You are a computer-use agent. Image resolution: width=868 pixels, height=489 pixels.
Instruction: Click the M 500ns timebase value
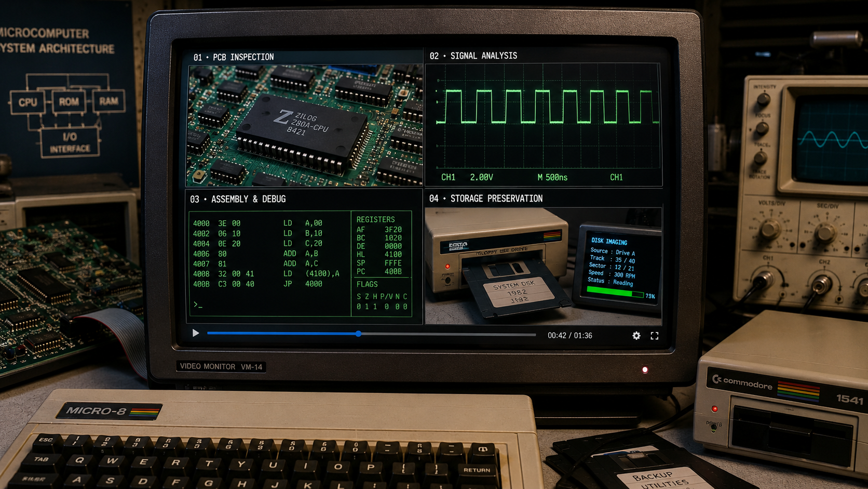pos(552,177)
